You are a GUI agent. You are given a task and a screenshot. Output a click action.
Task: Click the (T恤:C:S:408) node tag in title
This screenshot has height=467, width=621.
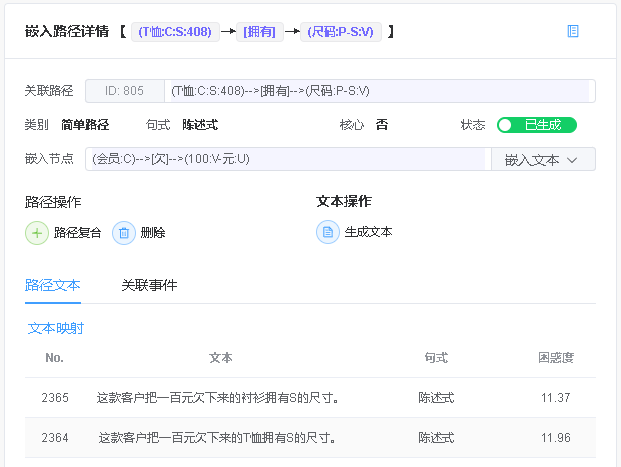point(175,32)
